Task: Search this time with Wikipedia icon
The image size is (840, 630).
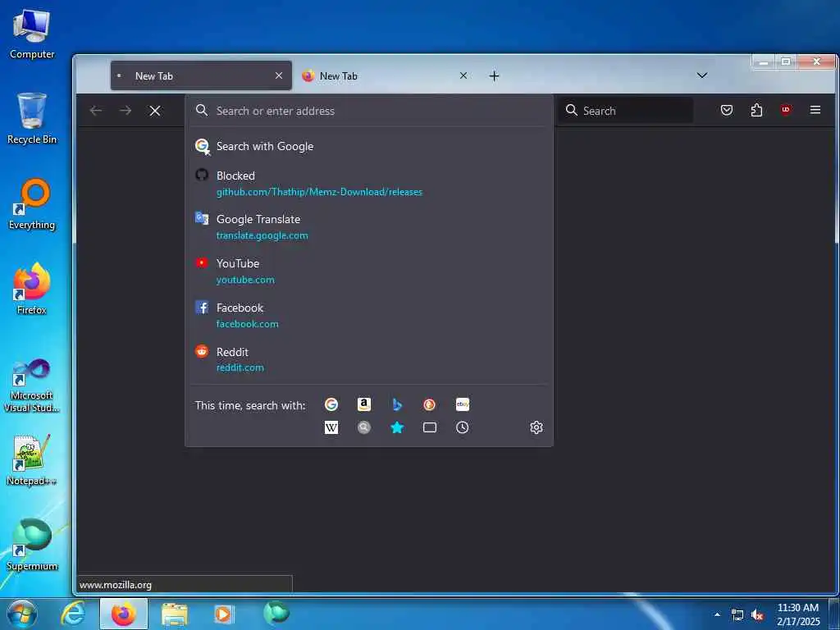Action: click(331, 427)
